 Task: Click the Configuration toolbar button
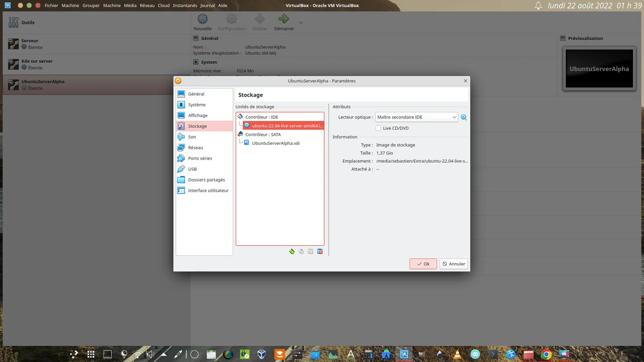232,22
